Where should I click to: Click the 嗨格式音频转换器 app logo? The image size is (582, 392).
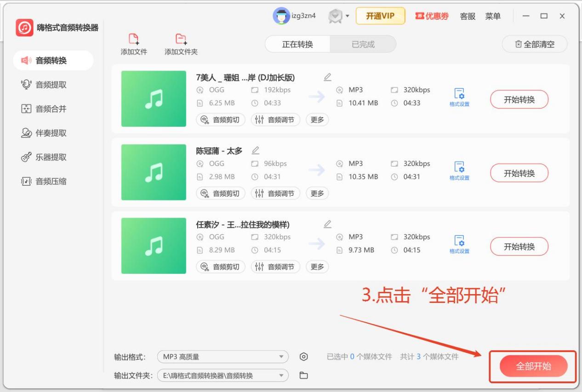pyautogui.click(x=25, y=28)
